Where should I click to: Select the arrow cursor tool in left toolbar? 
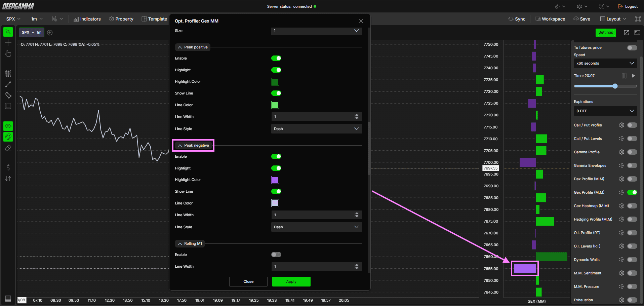coord(8,32)
